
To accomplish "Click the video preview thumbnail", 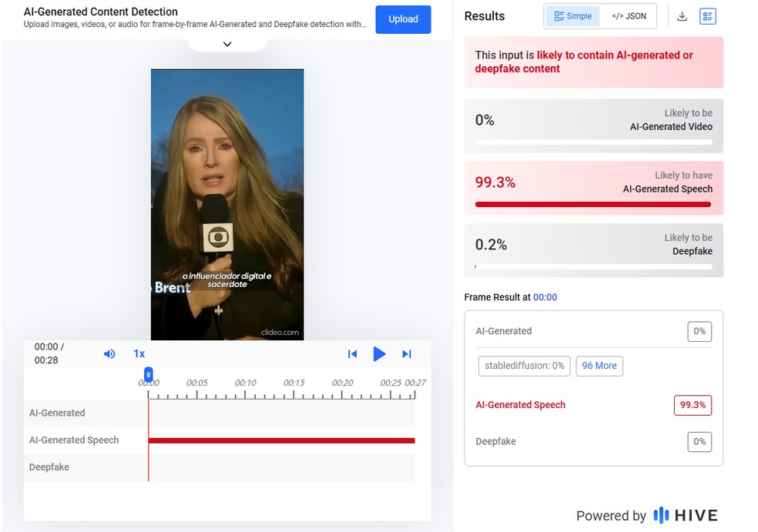I will [x=227, y=204].
